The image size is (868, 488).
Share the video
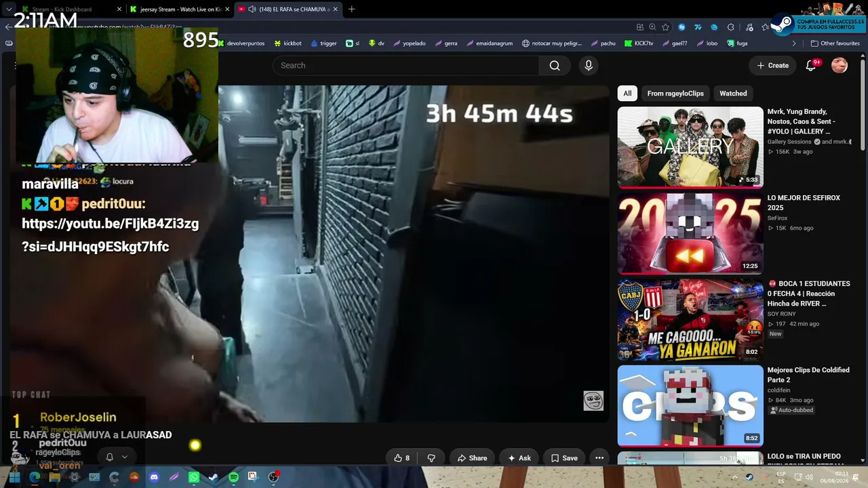click(x=472, y=458)
